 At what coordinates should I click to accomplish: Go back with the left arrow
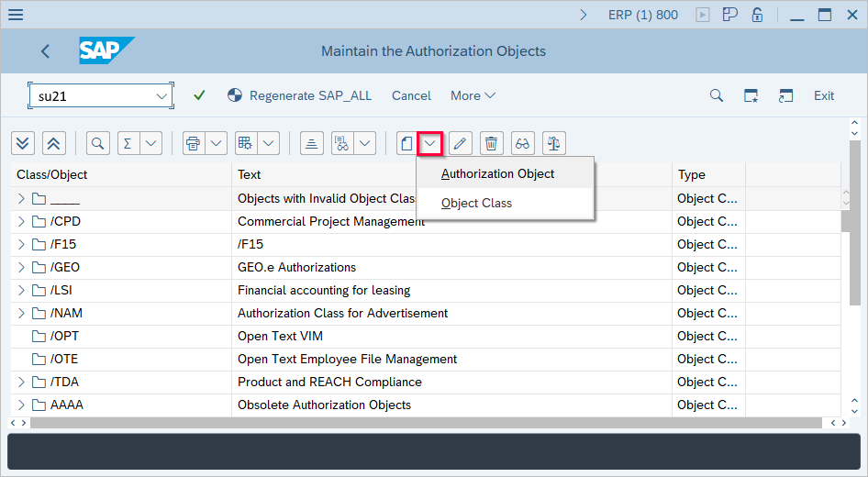tap(45, 51)
